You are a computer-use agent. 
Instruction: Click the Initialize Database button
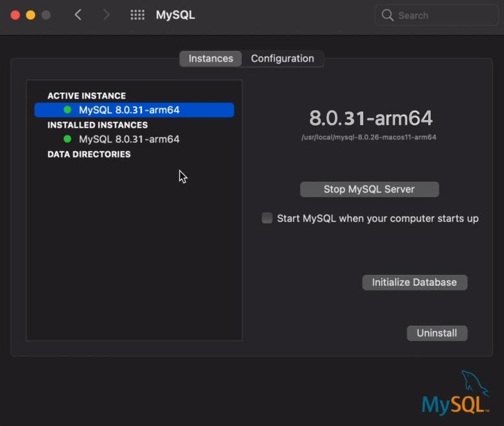[414, 283]
